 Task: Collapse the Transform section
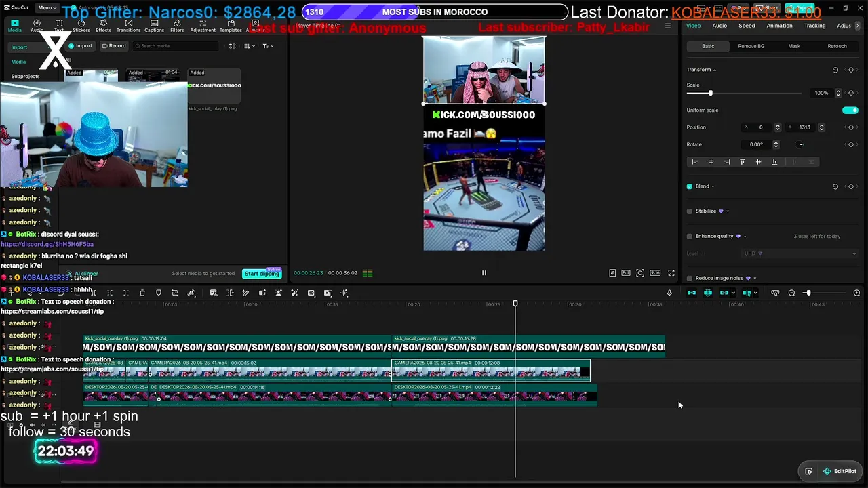(x=715, y=70)
